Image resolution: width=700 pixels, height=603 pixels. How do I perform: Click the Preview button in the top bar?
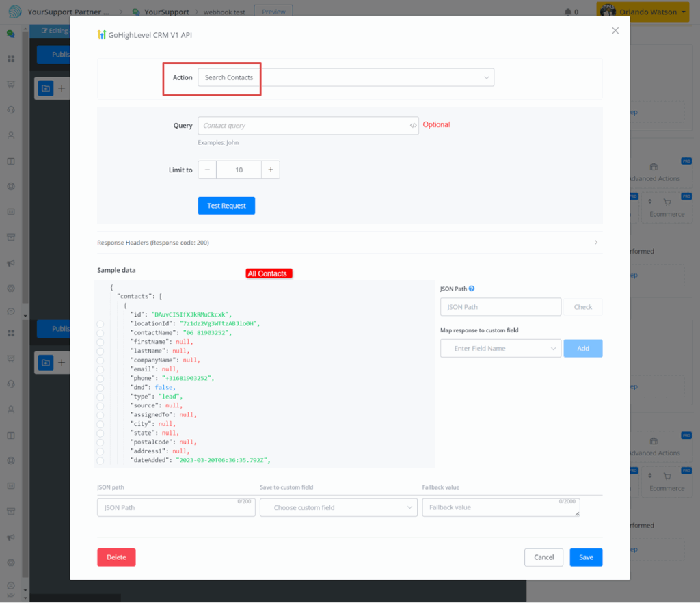[273, 12]
